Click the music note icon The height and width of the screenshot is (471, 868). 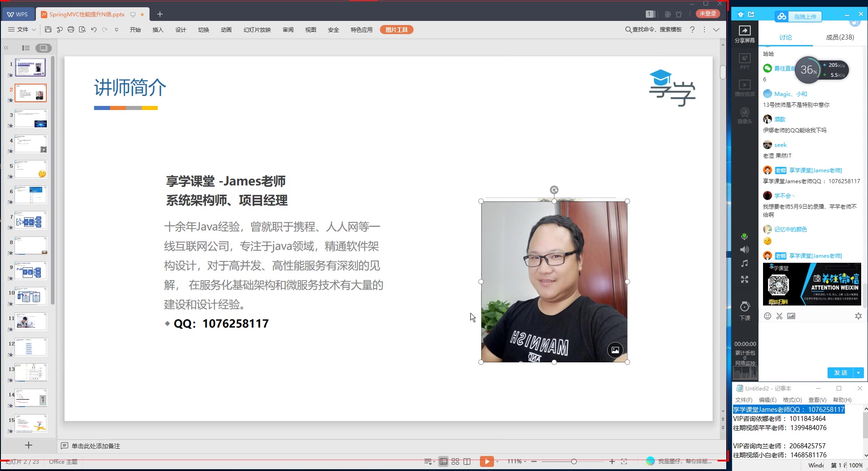point(744,264)
